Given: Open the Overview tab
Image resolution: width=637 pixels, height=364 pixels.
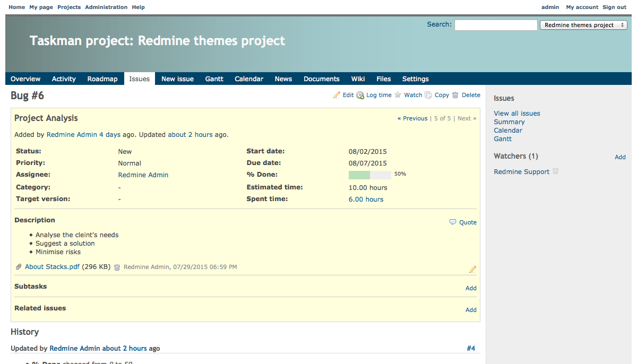Looking at the screenshot, I should pyautogui.click(x=25, y=79).
